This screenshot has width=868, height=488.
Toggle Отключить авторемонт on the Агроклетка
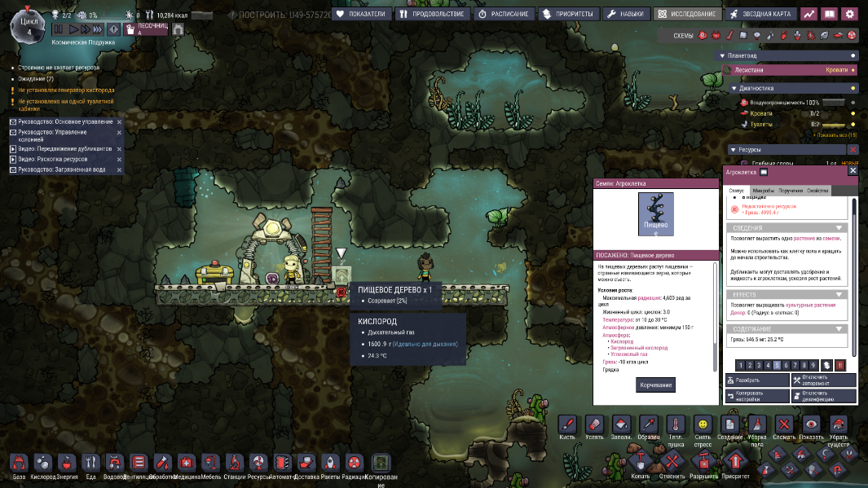point(823,380)
